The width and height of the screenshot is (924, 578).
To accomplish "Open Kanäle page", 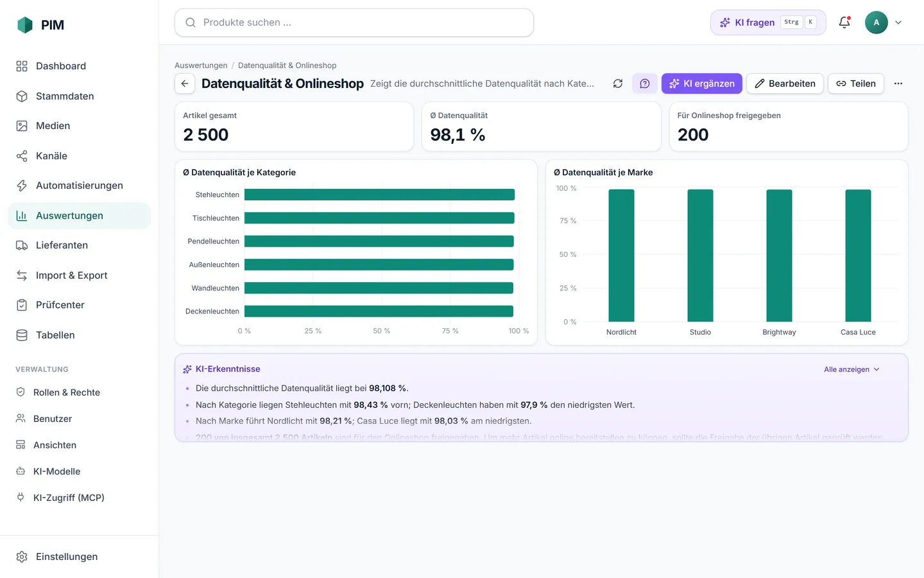I will coord(79,156).
